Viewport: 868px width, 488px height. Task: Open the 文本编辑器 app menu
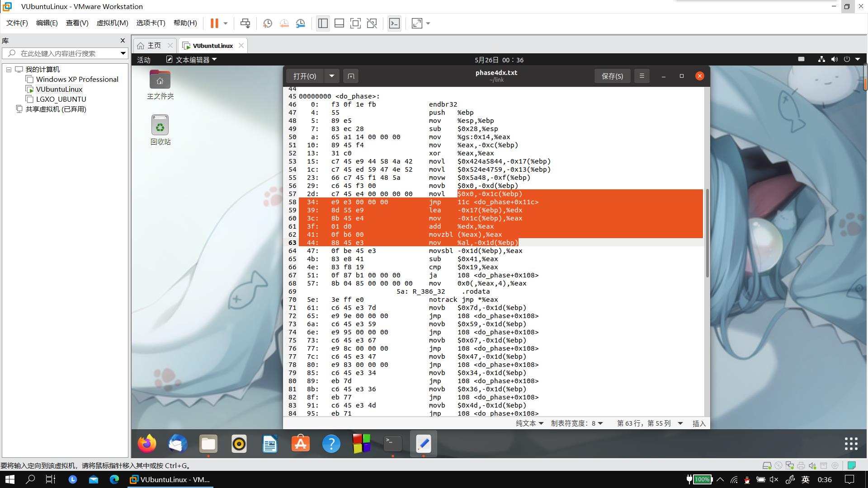[192, 60]
